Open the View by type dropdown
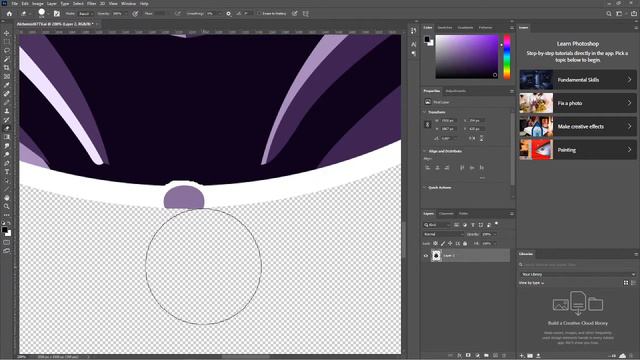 click(x=531, y=283)
